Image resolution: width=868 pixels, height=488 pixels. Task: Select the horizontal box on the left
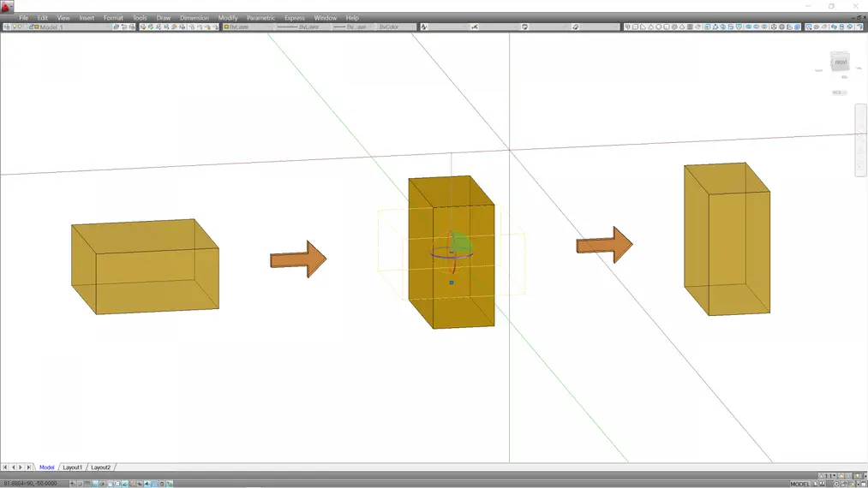coord(145,267)
